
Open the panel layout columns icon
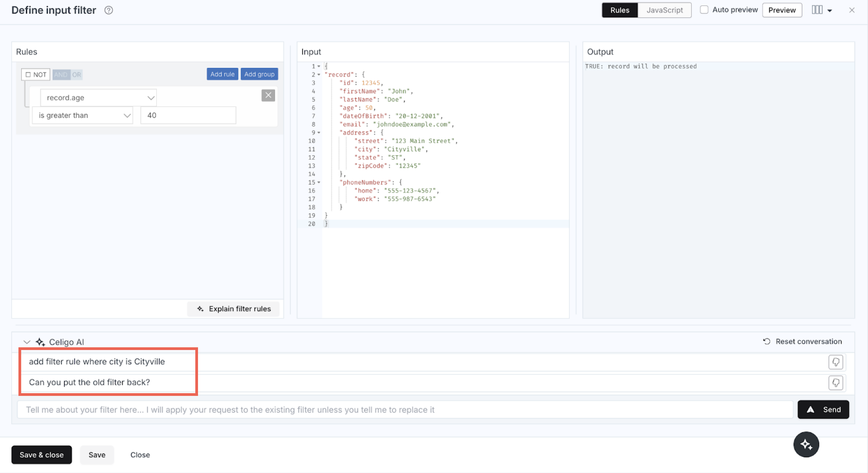pos(817,10)
